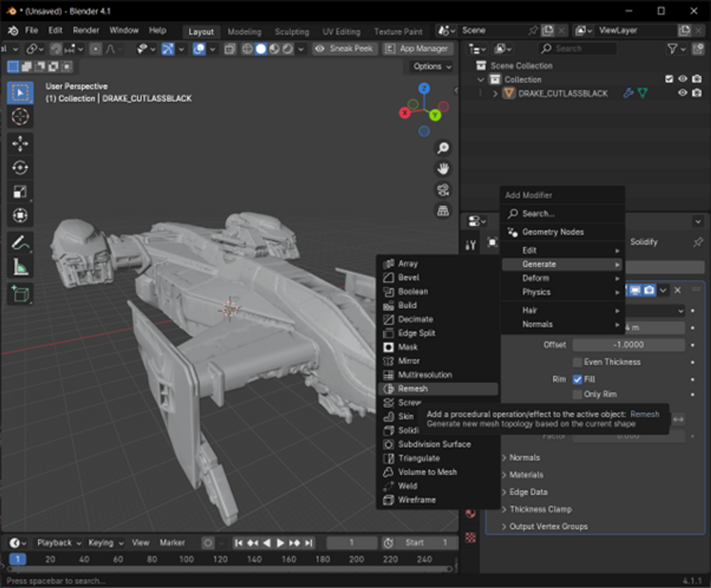The width and height of the screenshot is (711, 588).
Task: Switch to the Sculpting workspace tab
Action: [291, 32]
